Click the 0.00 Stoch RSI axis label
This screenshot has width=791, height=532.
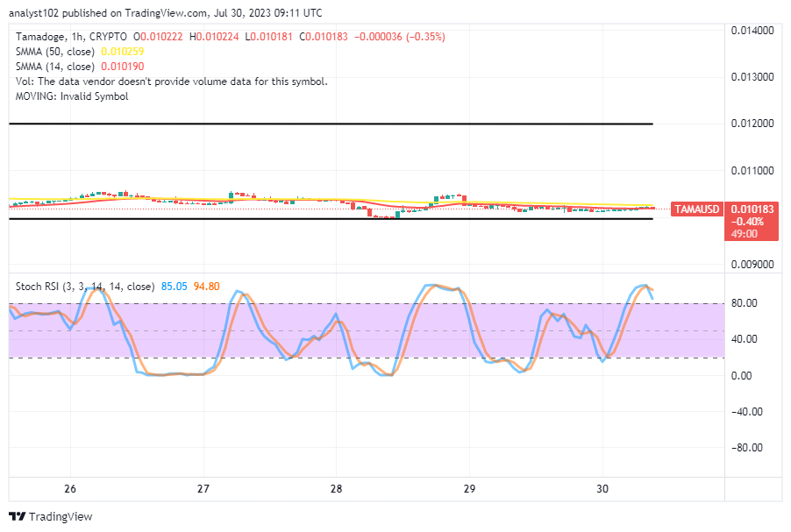point(741,376)
